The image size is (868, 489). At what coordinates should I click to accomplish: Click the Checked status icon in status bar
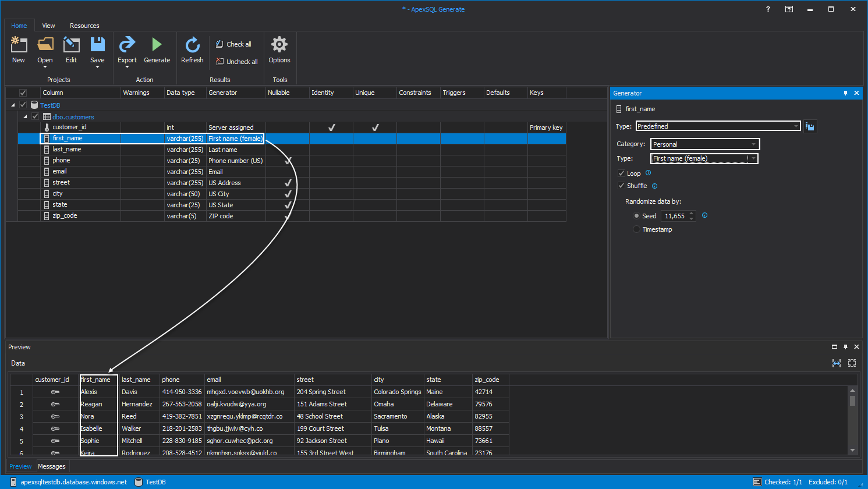pos(757,482)
